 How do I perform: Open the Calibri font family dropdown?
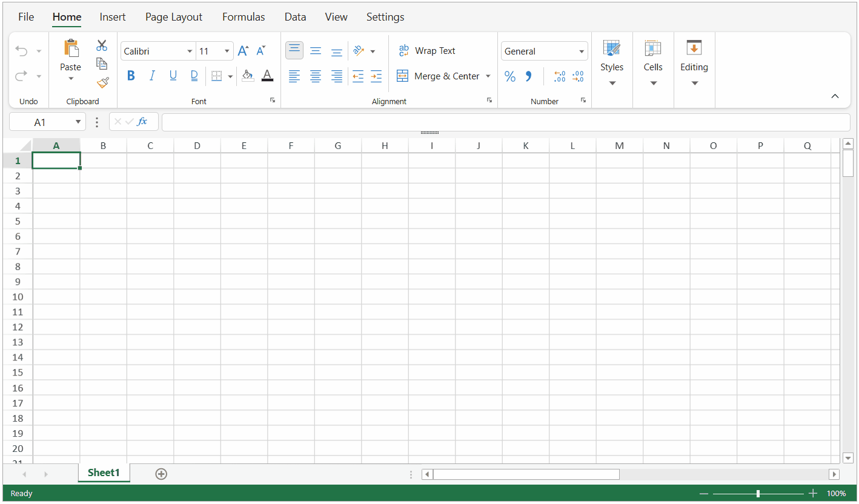click(x=190, y=51)
